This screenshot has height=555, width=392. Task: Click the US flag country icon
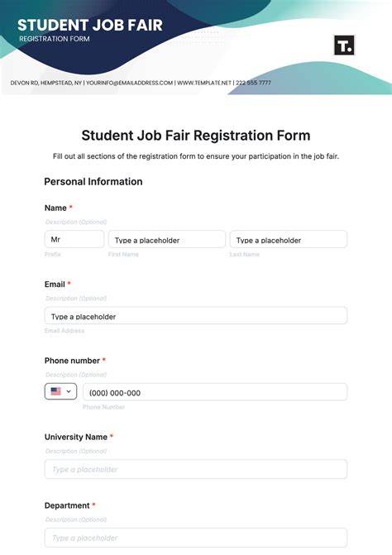coord(56,391)
